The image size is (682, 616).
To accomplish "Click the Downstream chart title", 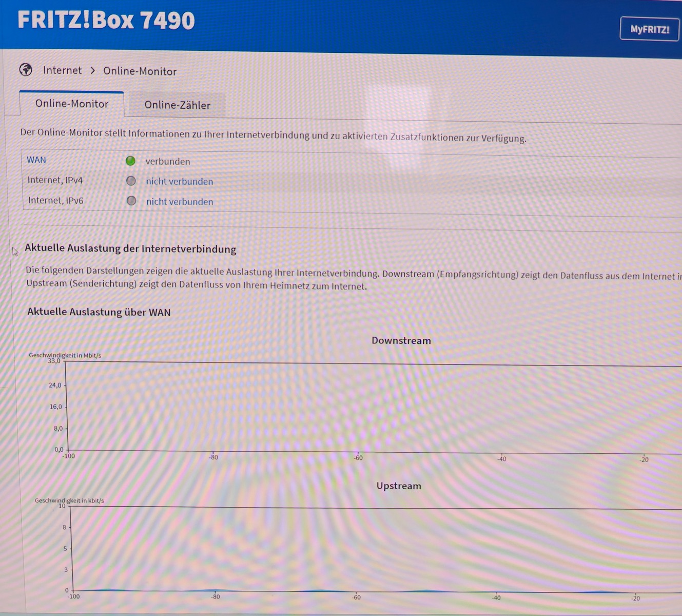I will coord(401,340).
